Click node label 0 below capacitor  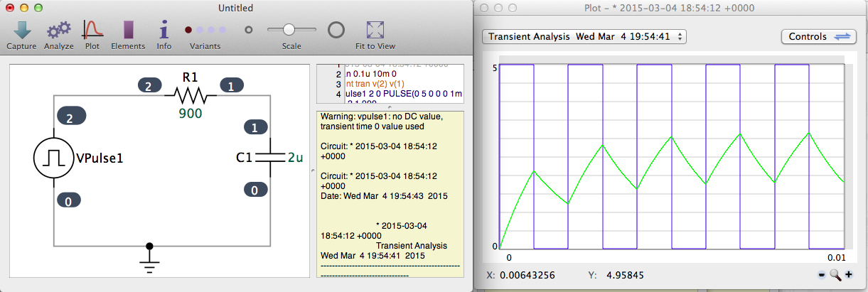coord(255,190)
